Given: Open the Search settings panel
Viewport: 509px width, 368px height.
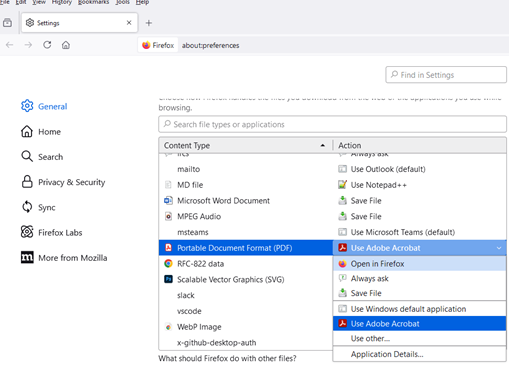Looking at the screenshot, I should pyautogui.click(x=42, y=157).
